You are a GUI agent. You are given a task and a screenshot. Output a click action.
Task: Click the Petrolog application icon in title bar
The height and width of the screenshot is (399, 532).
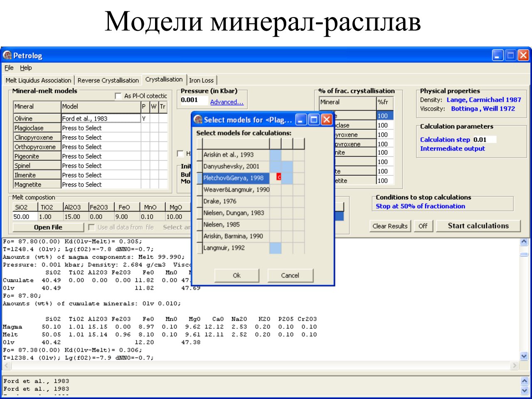(7, 55)
